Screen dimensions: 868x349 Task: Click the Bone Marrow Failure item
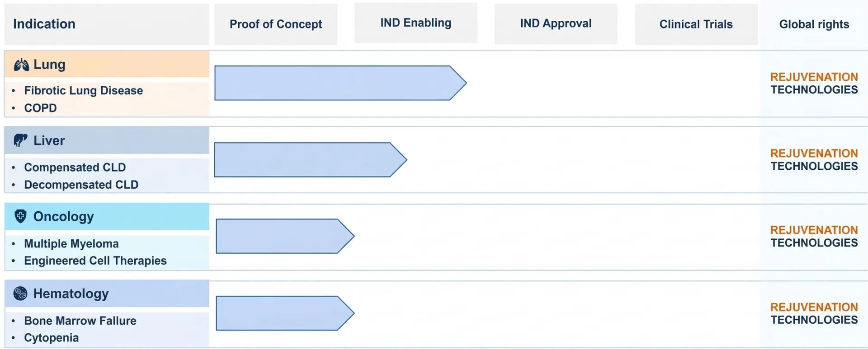80,321
